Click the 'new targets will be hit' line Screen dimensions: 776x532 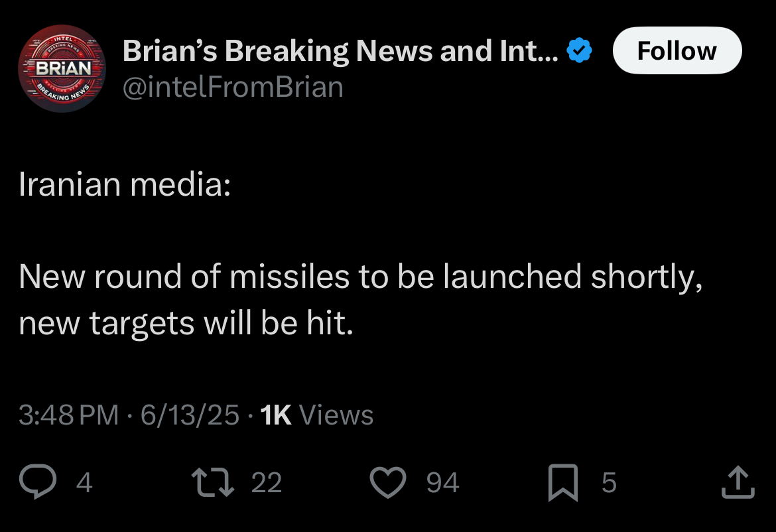pos(186,324)
